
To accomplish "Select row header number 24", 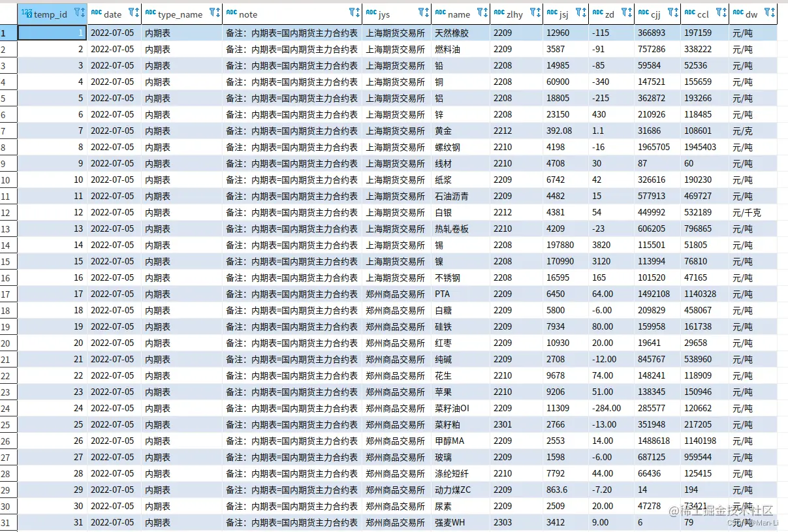I will coord(8,408).
